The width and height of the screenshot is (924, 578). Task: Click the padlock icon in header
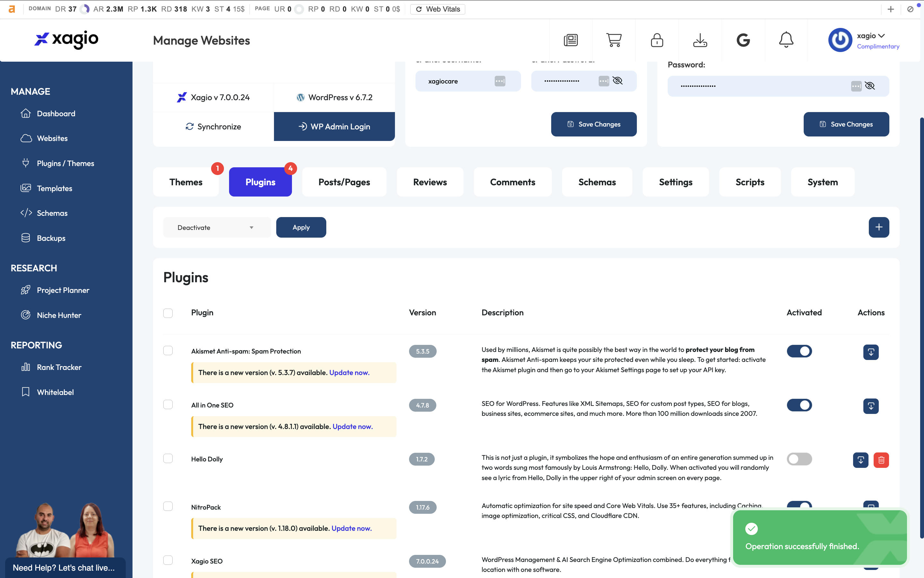(x=657, y=40)
